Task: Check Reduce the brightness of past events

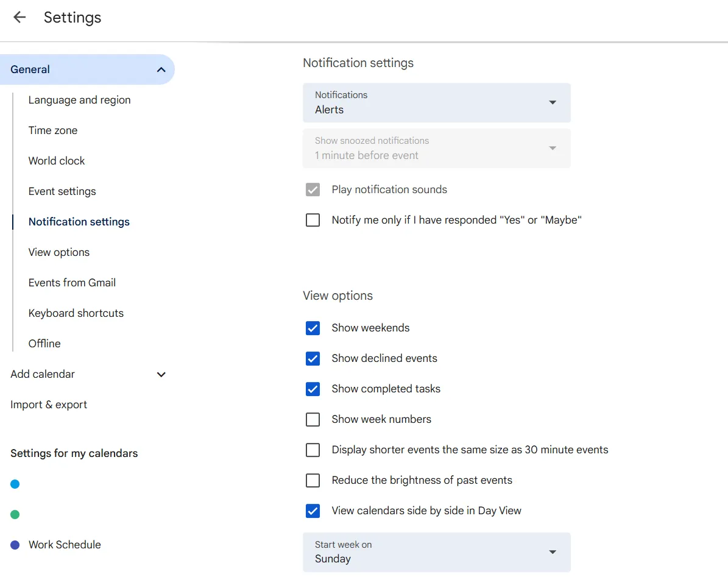Action: 313,480
